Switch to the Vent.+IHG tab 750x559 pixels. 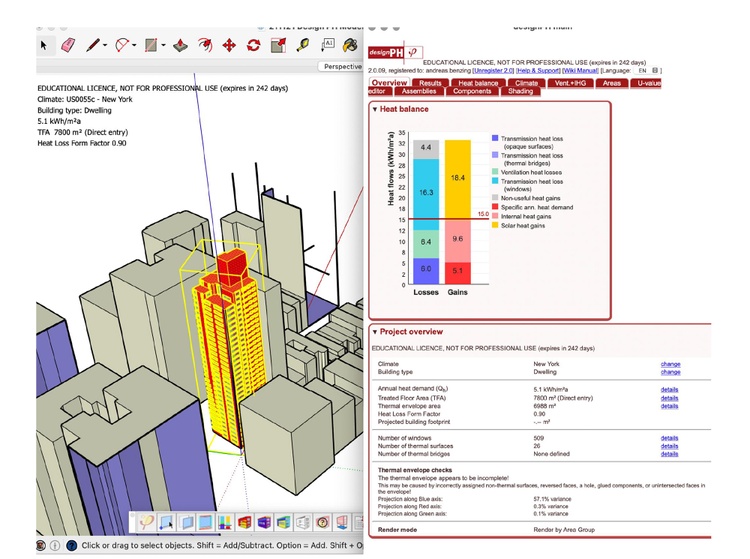[x=570, y=83]
